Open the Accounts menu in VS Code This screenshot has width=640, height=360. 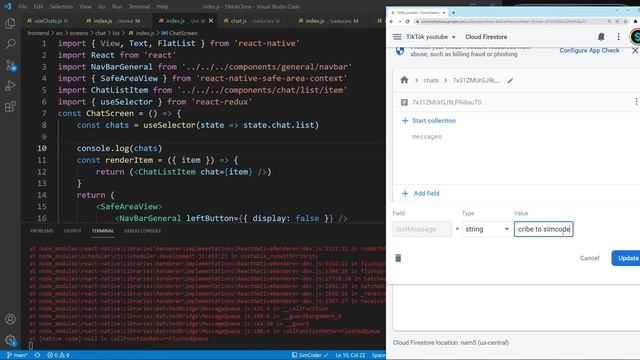tap(10, 319)
